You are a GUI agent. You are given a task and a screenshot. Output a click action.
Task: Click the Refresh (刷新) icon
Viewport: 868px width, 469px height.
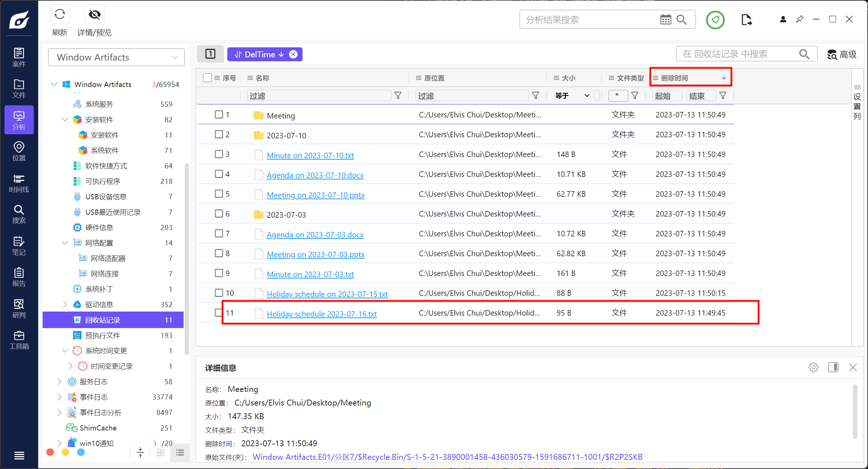pyautogui.click(x=59, y=15)
